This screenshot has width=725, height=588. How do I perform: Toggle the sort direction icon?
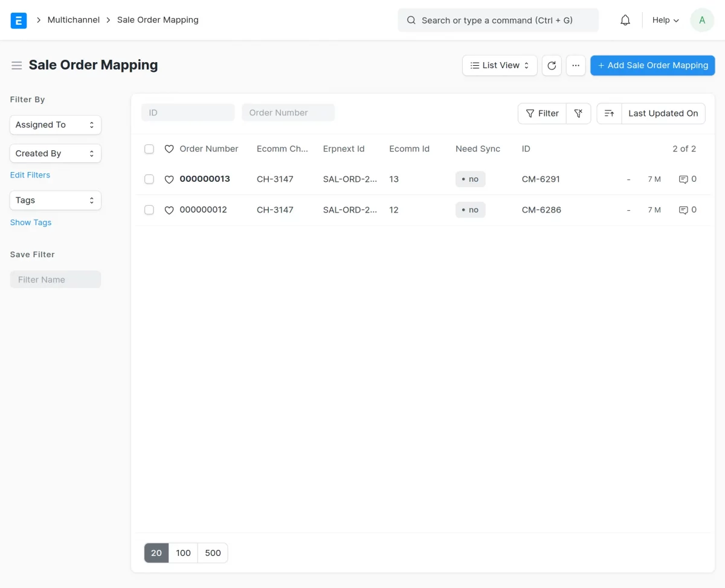(x=609, y=113)
